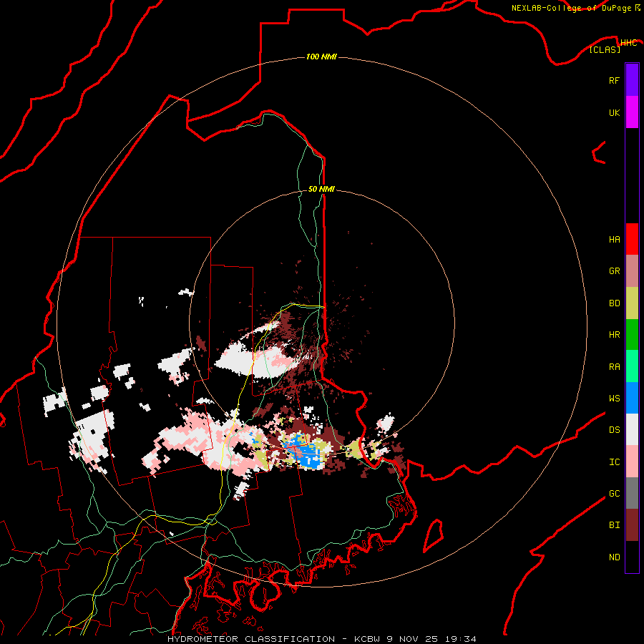Viewport: 644px width, 644px height.
Task: Click the 'NEXLAB-College of DuPage' credit text
Action: coord(572,8)
